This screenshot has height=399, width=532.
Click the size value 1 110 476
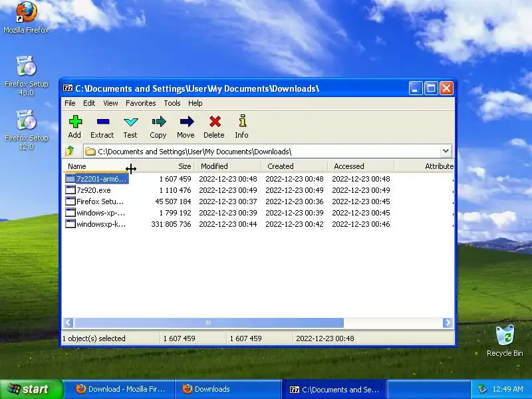(175, 190)
